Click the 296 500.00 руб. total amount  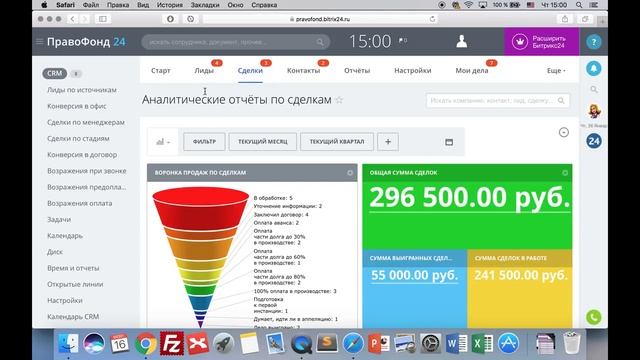coord(469,198)
